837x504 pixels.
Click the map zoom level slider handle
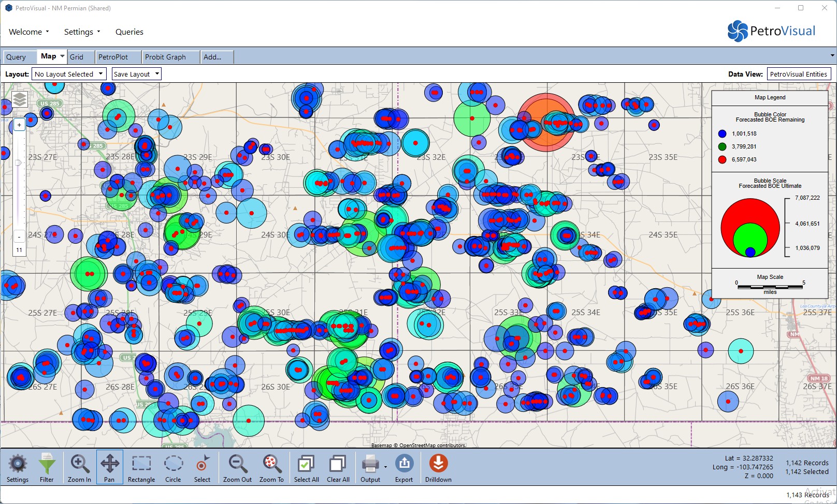click(19, 162)
